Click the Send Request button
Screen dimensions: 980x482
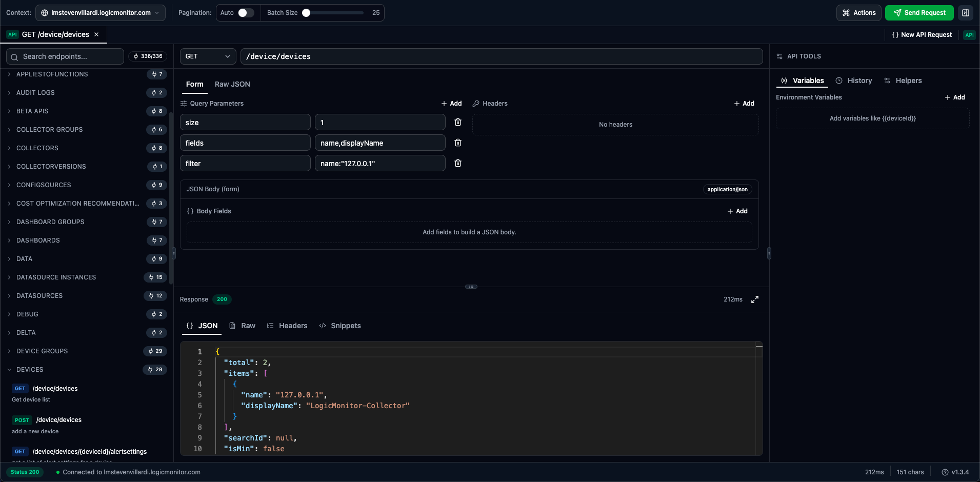[918, 12]
